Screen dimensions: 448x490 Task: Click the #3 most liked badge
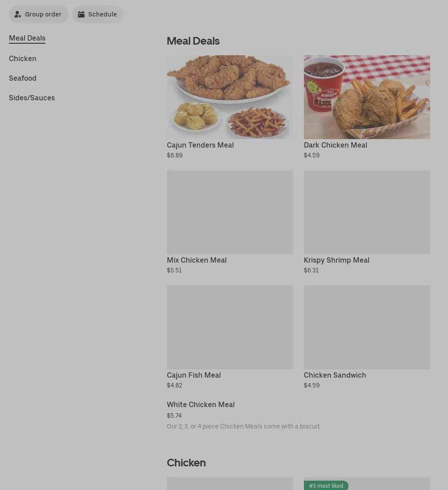click(326, 486)
